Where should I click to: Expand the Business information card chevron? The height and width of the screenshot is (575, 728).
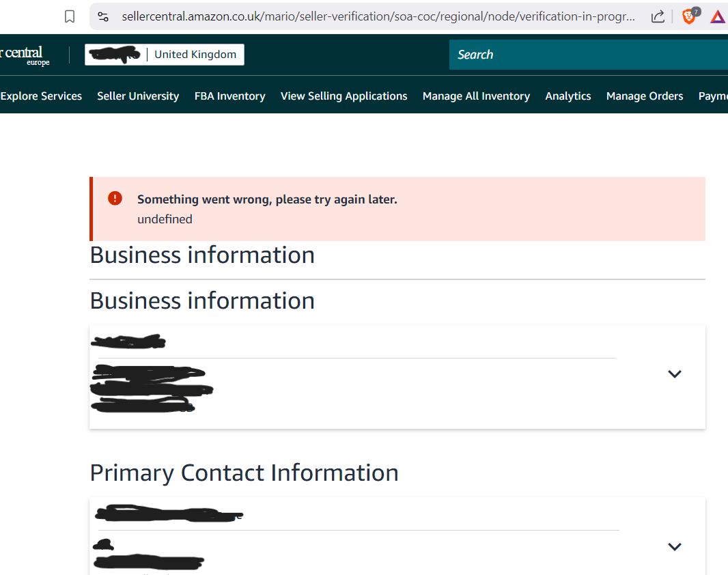coord(674,374)
